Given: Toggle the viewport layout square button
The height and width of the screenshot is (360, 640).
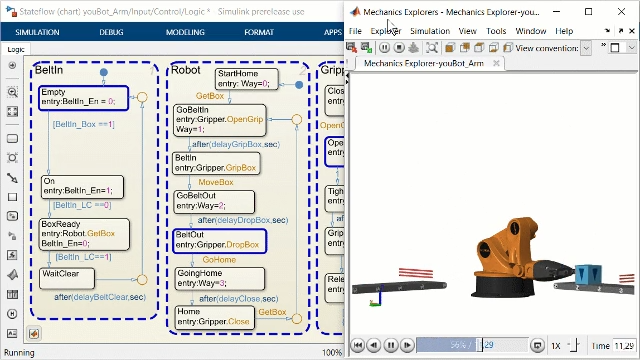Looking at the screenshot, I should 615,48.
